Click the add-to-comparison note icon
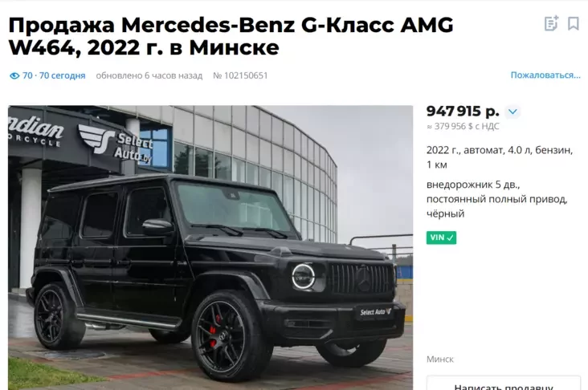Screen dimensions: 588x390 point(551,23)
